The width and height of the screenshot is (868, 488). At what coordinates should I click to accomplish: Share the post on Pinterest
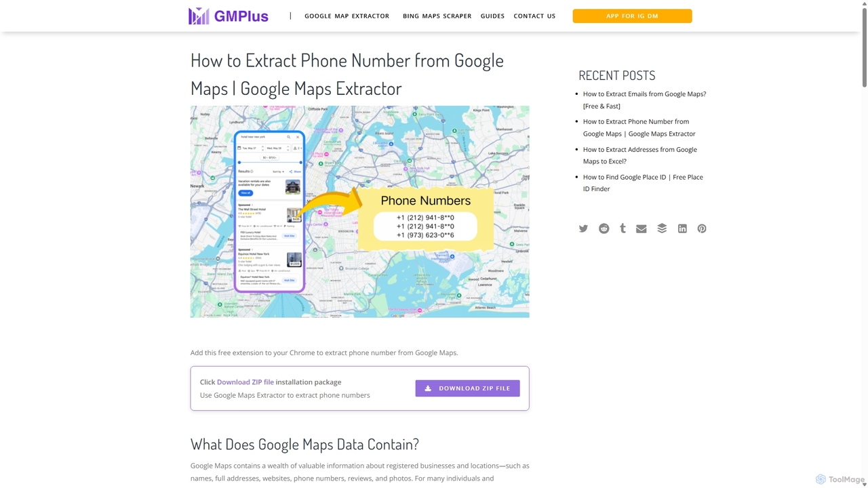pyautogui.click(x=702, y=228)
